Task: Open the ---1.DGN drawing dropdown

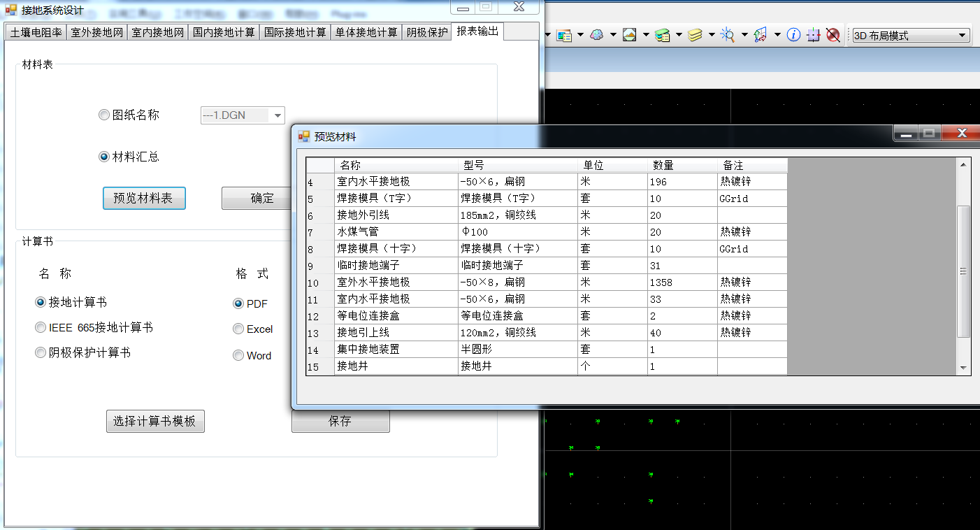Action: tap(277, 115)
